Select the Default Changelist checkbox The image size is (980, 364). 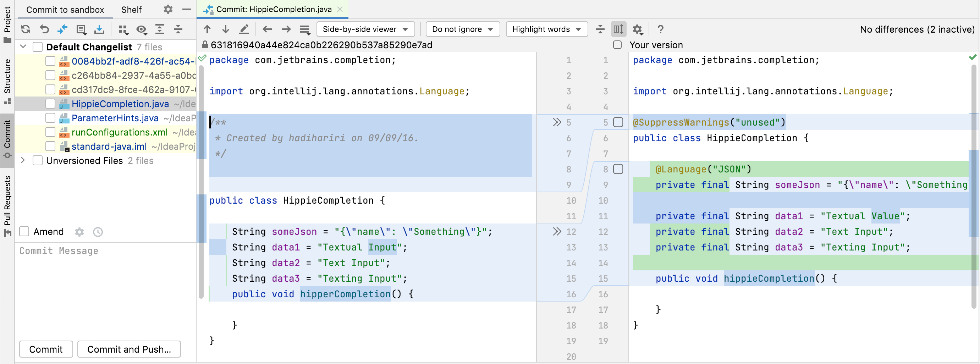coord(37,46)
